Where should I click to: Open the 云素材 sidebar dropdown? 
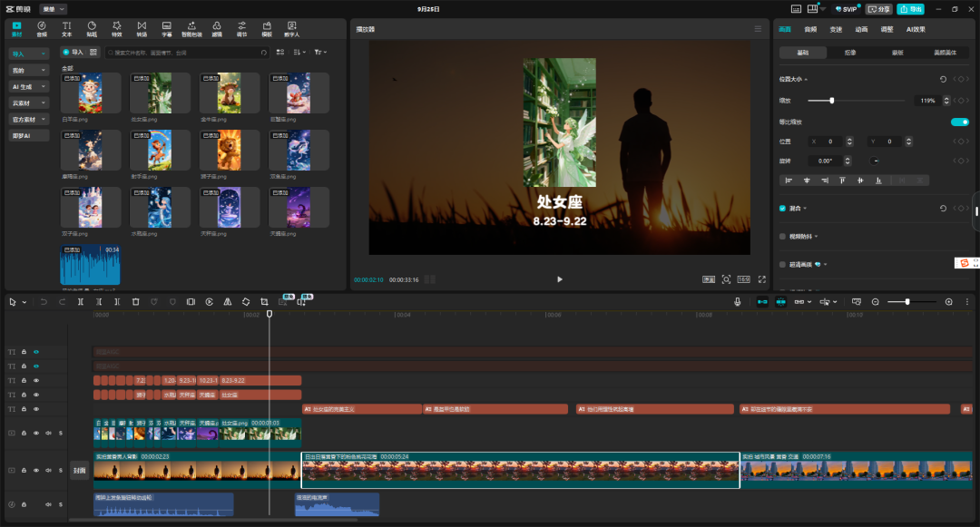pos(28,102)
